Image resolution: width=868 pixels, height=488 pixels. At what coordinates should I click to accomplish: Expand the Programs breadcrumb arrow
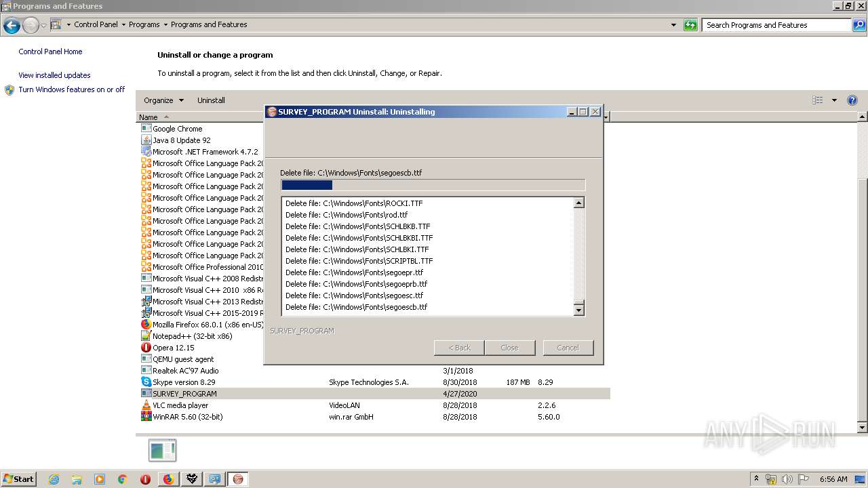click(x=165, y=25)
